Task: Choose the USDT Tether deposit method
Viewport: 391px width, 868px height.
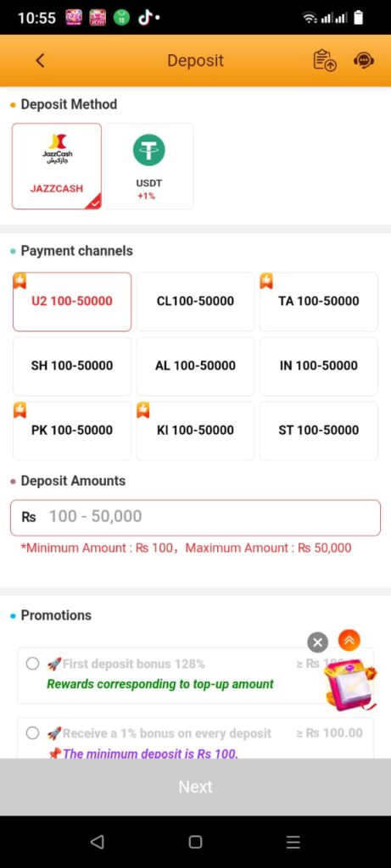Action: pyautogui.click(x=149, y=166)
